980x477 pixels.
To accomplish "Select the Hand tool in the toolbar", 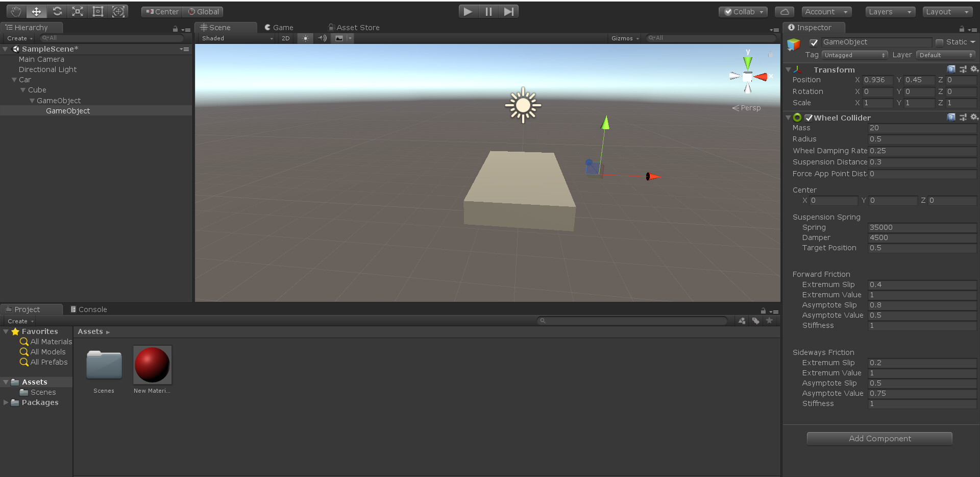I will click(x=16, y=11).
